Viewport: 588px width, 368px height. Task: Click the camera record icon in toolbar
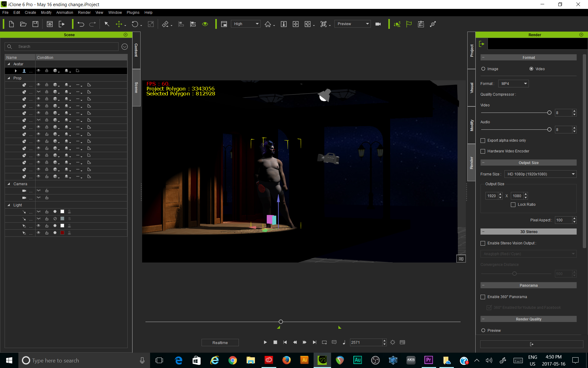(x=378, y=24)
